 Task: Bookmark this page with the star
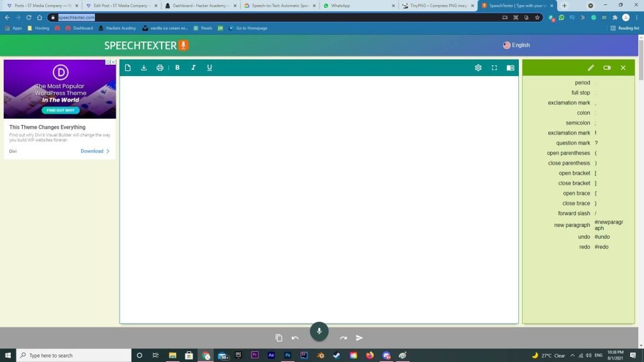[537, 18]
